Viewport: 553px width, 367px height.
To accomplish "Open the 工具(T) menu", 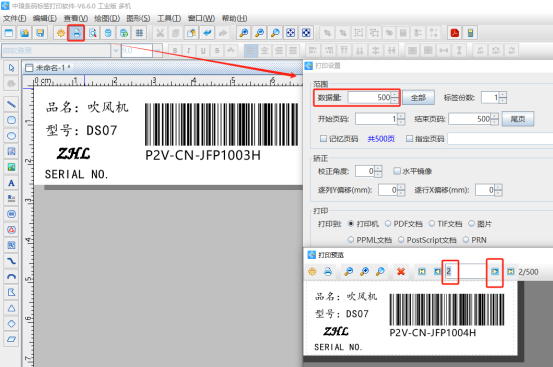I will click(169, 18).
